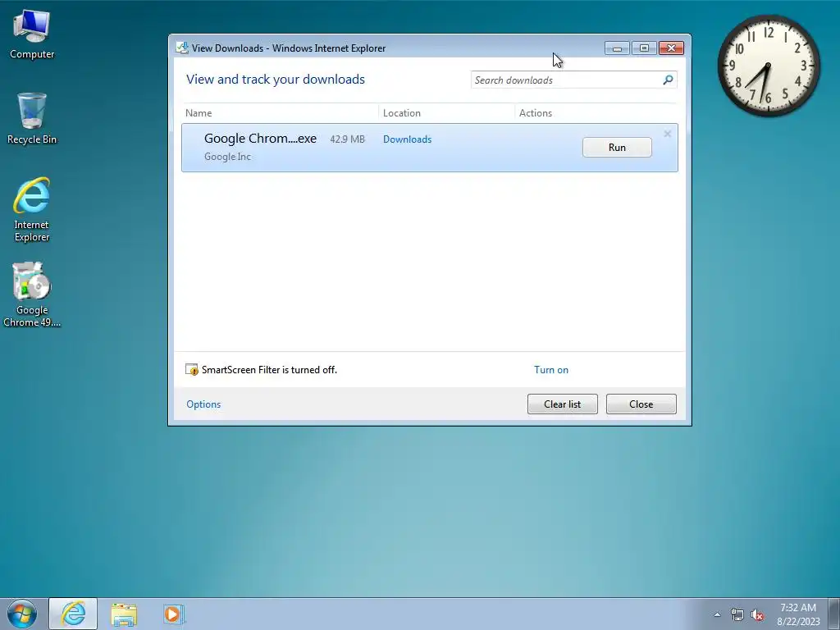Click the Close button in View Downloads
This screenshot has height=630, width=840.
click(641, 404)
